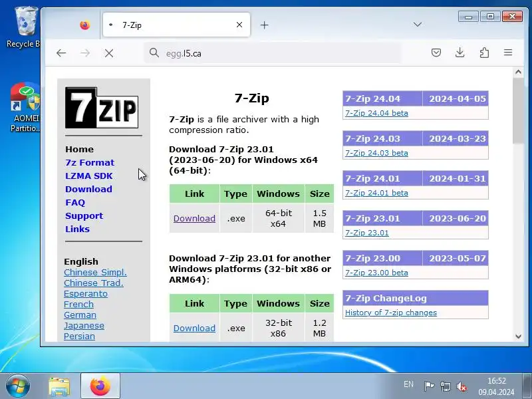Image resolution: width=532 pixels, height=399 pixels.
Task: Open the 7-Zip 23.00 beta link
Action: (x=376, y=273)
